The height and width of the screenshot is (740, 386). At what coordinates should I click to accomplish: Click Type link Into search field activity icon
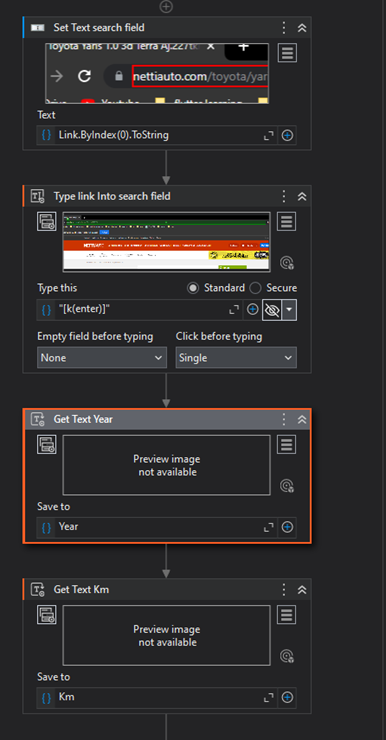pyautogui.click(x=37, y=196)
